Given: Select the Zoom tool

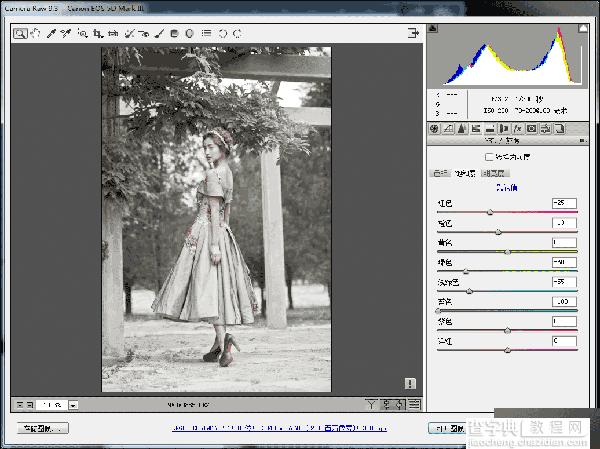Looking at the screenshot, I should pyautogui.click(x=20, y=34).
